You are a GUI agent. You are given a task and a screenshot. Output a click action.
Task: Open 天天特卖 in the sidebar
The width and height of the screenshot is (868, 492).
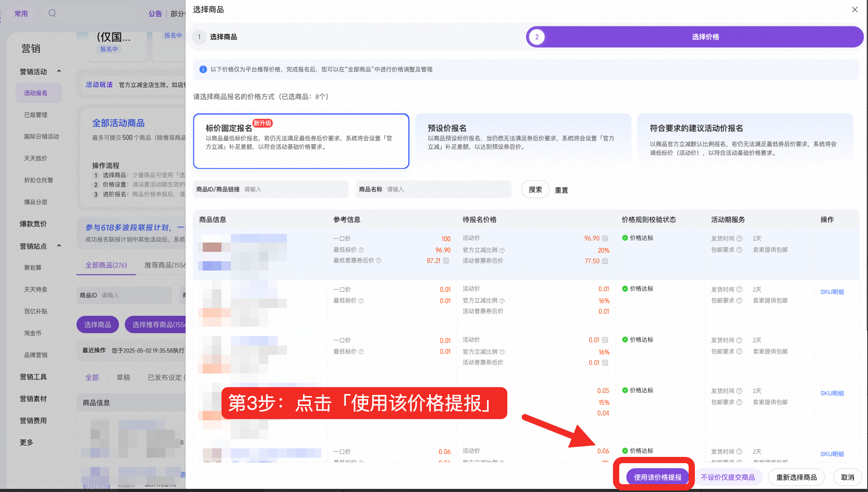tap(36, 290)
